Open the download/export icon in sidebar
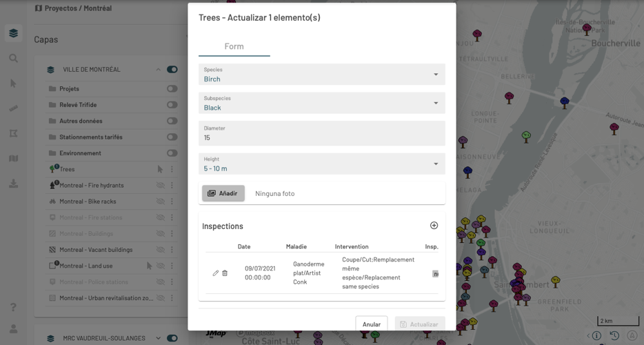This screenshot has height=345, width=644. 13,184
